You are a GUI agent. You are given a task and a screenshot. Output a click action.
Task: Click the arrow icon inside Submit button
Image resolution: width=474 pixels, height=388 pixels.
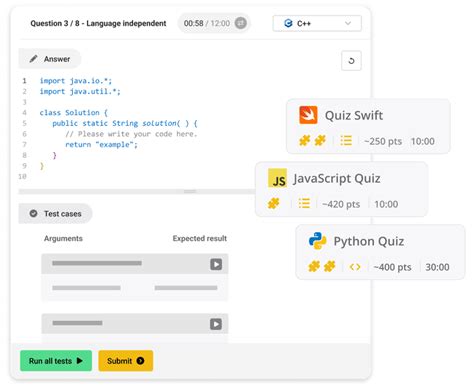pyautogui.click(x=140, y=361)
